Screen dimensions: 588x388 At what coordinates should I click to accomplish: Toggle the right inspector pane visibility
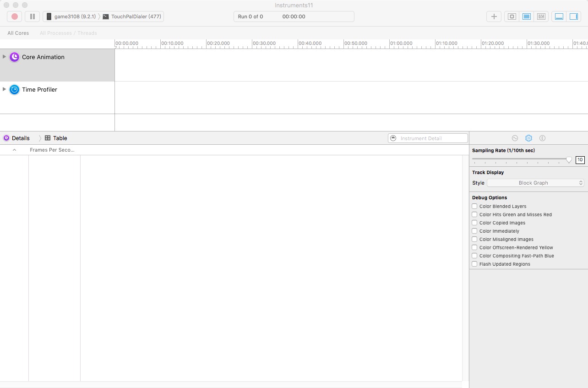(573, 16)
